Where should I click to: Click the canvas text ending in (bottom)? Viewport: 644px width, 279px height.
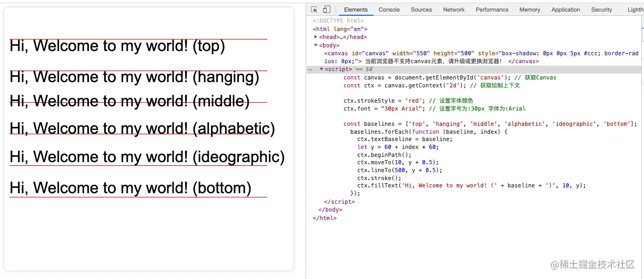130,188
